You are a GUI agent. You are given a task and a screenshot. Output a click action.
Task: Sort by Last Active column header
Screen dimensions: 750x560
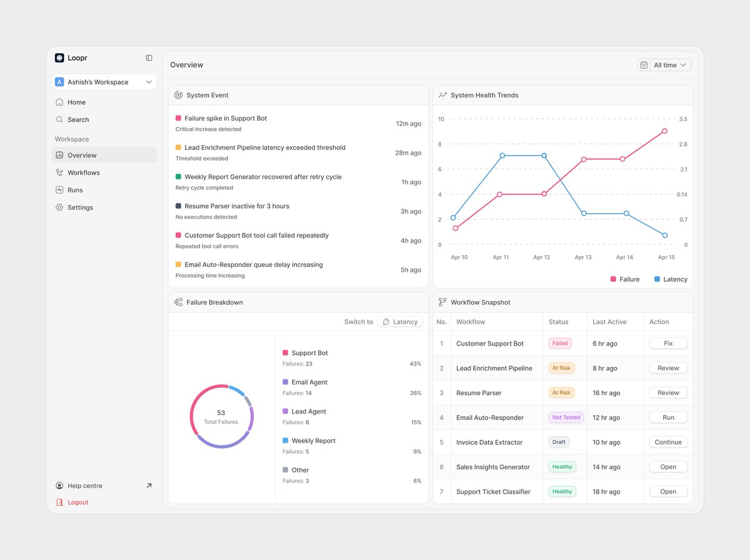pos(609,322)
